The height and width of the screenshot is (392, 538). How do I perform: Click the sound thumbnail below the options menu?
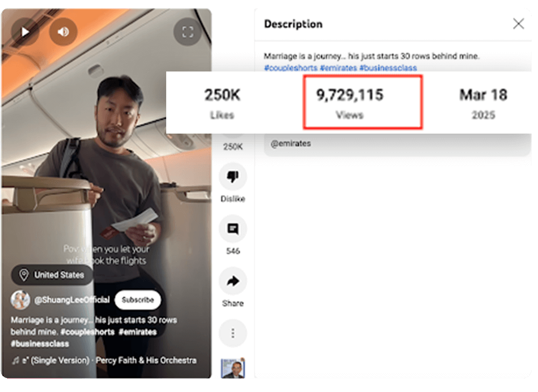click(232, 368)
